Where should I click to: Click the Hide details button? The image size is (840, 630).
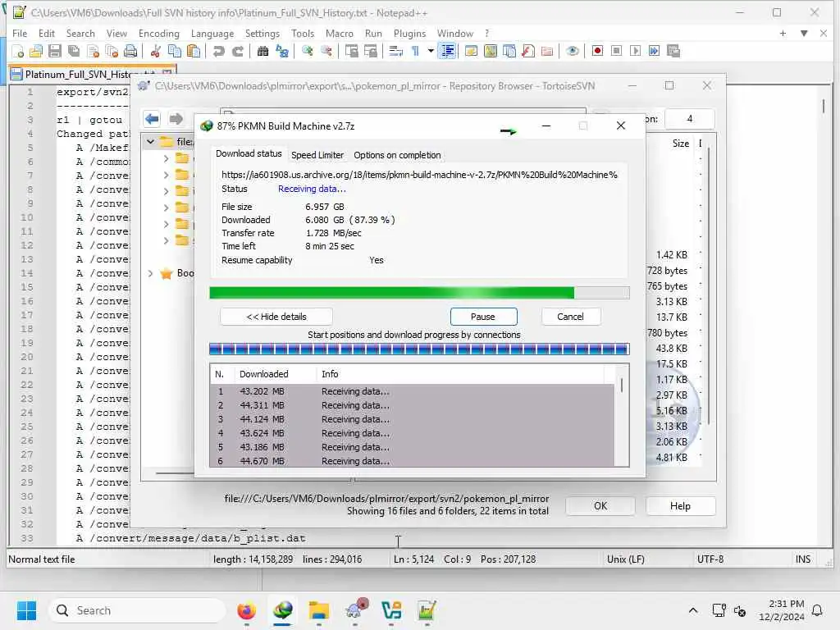pyautogui.click(x=276, y=317)
